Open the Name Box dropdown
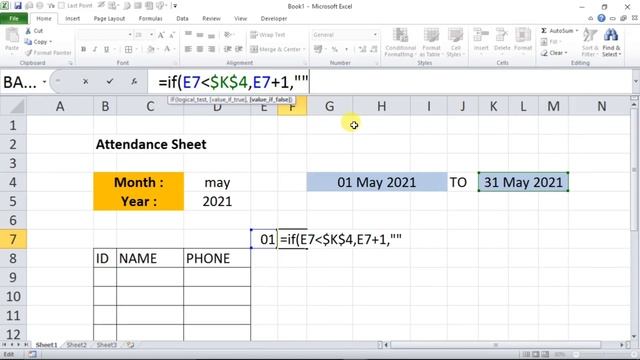 tap(44, 82)
